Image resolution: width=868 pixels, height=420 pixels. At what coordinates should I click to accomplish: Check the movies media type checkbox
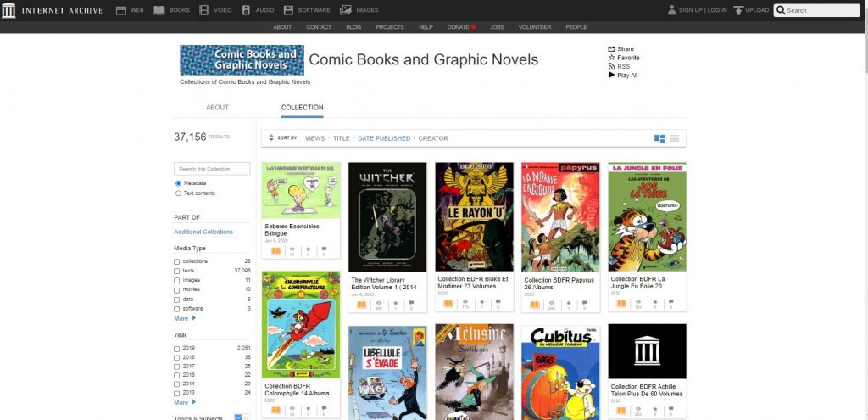(x=176, y=290)
